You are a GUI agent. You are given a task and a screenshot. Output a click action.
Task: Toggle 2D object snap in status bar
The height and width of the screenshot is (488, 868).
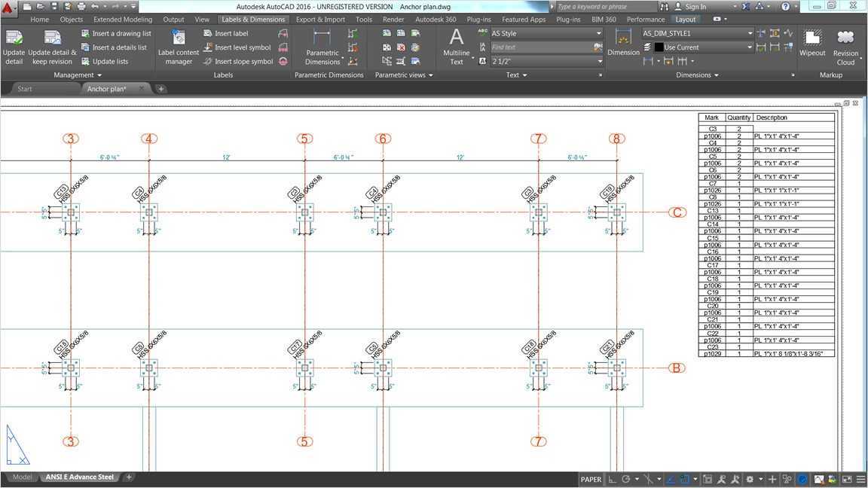pyautogui.click(x=685, y=479)
